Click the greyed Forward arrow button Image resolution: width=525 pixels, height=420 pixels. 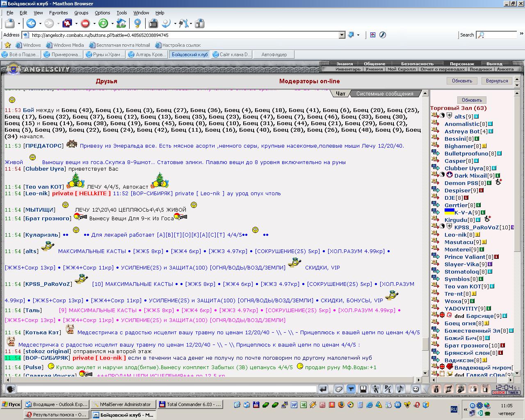49,23
